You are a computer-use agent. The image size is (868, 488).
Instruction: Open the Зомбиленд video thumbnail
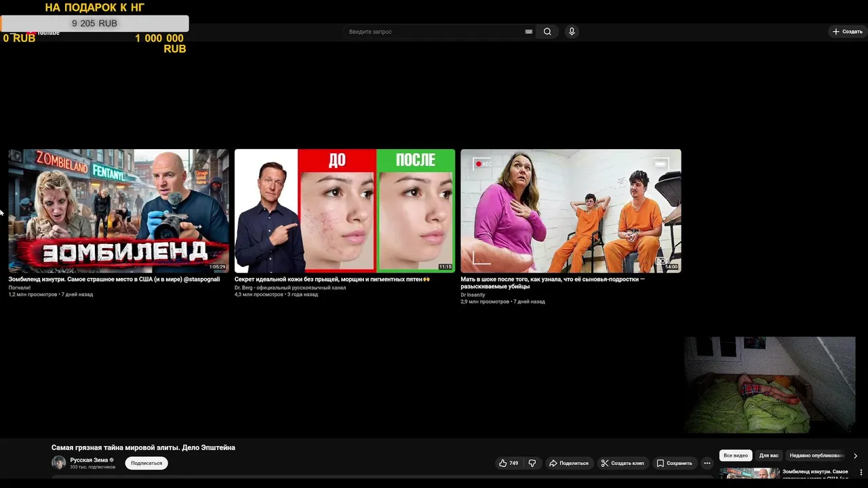pyautogui.click(x=119, y=211)
